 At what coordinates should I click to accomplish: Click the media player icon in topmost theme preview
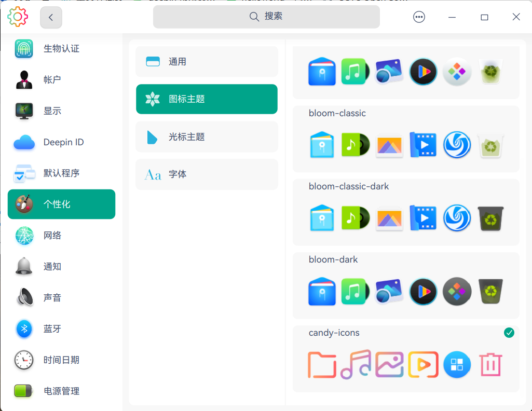pos(423,72)
